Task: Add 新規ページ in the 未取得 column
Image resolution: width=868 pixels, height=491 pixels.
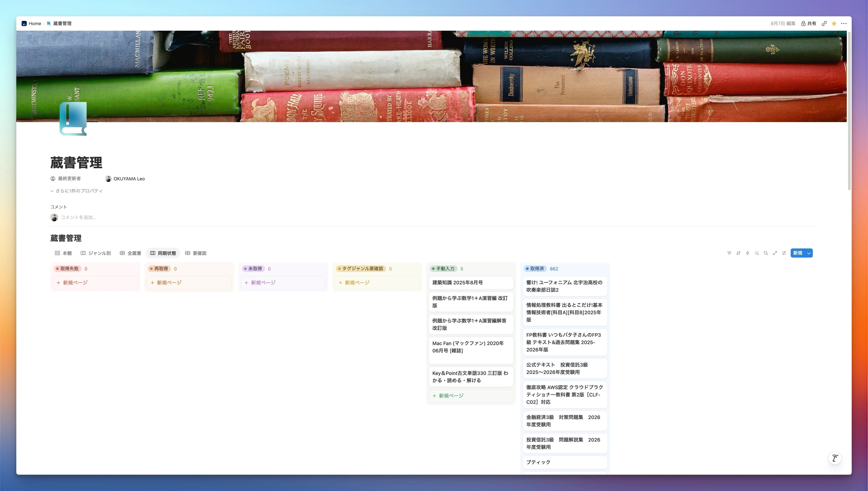Action: pos(283,283)
